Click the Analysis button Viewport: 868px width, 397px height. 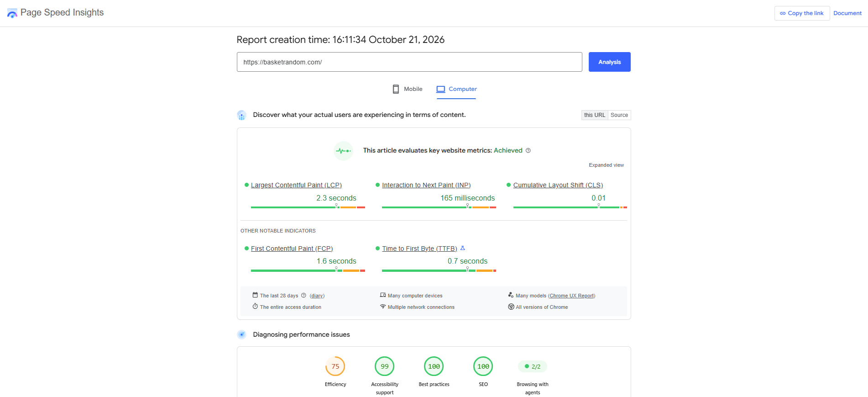click(x=609, y=62)
